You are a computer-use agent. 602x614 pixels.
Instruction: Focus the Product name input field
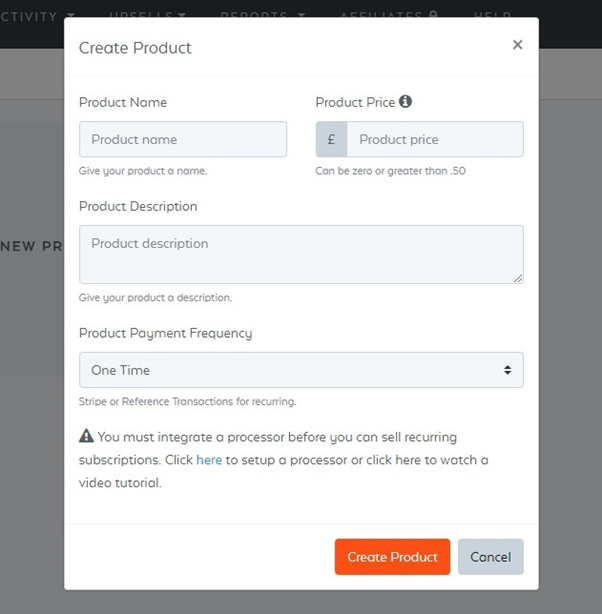point(183,139)
